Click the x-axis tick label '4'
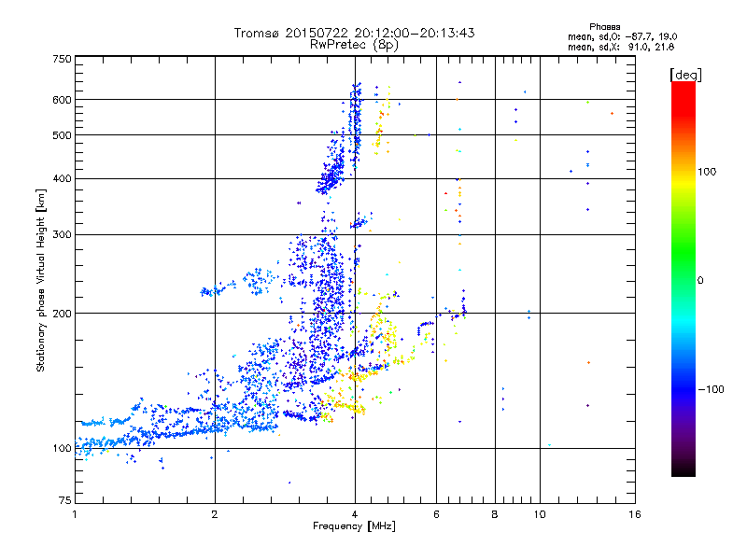The height and width of the screenshot is (560, 747). [x=355, y=514]
